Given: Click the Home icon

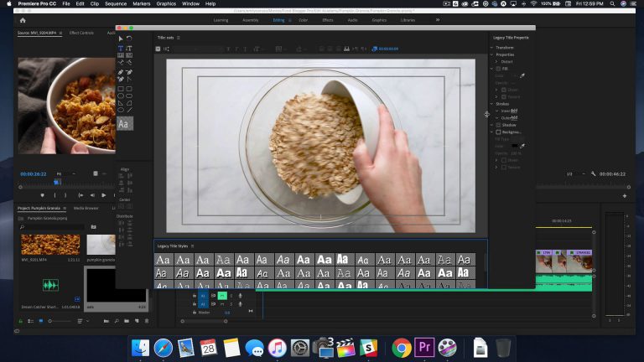Looking at the screenshot, I should click(x=23, y=20).
